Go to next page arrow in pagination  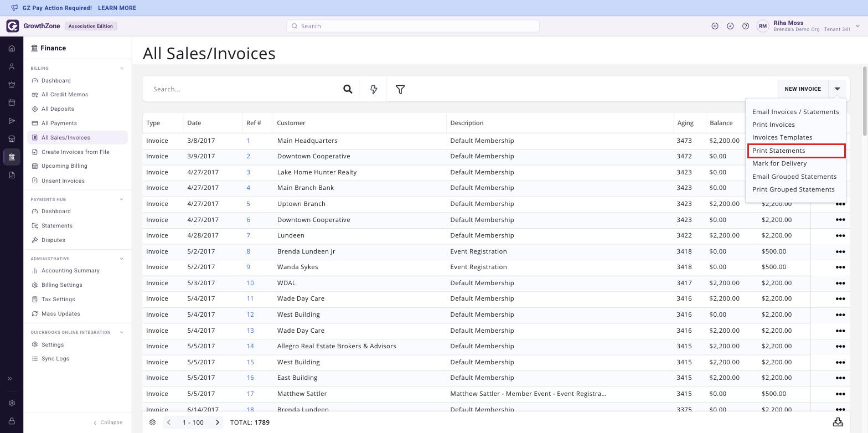pos(218,422)
